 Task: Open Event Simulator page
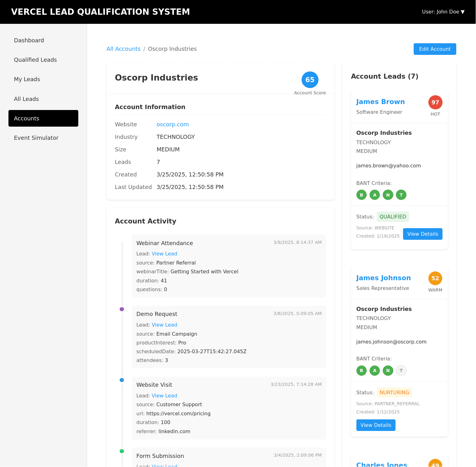43,138
